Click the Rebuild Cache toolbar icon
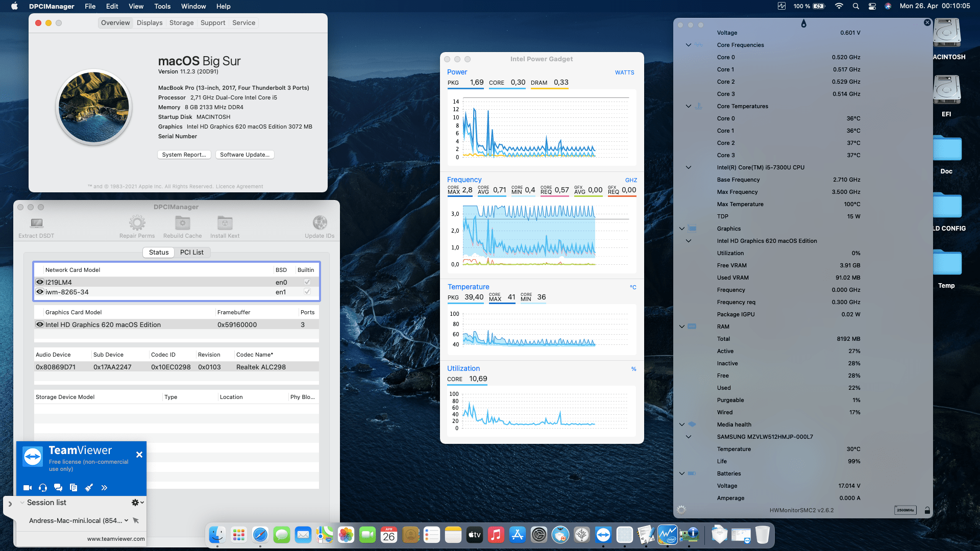The width and height of the screenshot is (980, 551). [x=182, y=227]
